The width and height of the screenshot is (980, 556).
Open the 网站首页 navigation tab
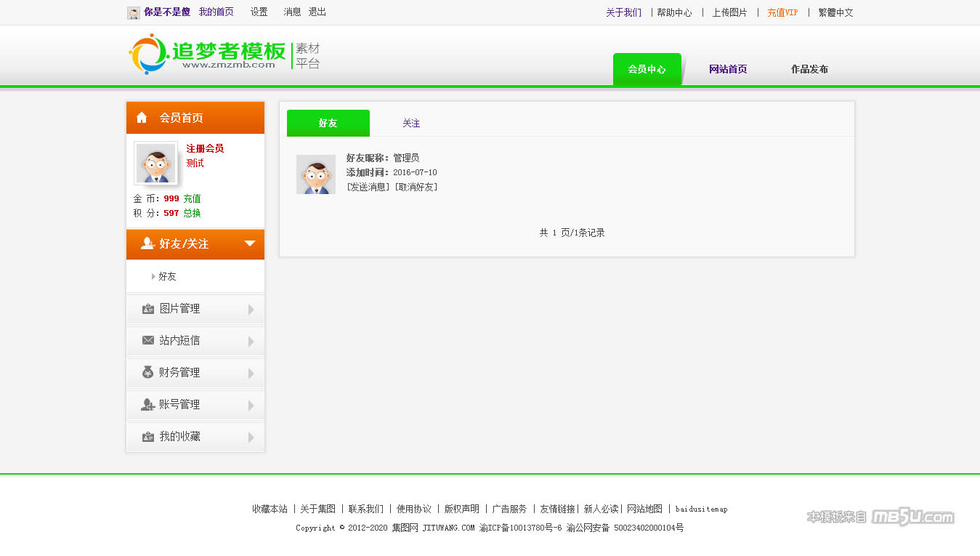pos(728,70)
